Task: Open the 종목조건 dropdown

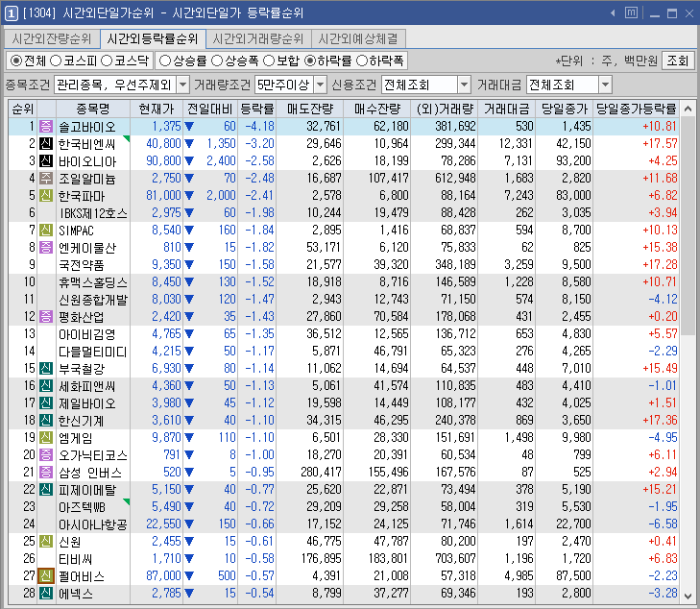Action: (182, 85)
